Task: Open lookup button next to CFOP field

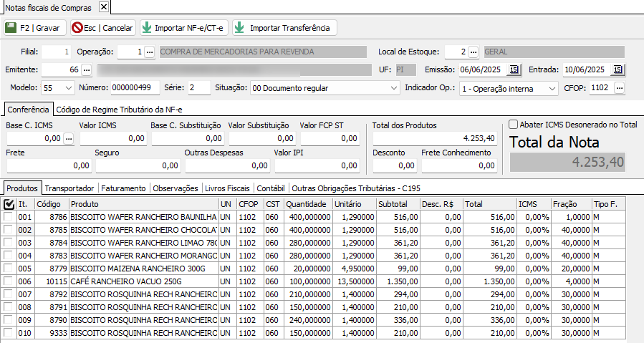Action: (x=619, y=87)
